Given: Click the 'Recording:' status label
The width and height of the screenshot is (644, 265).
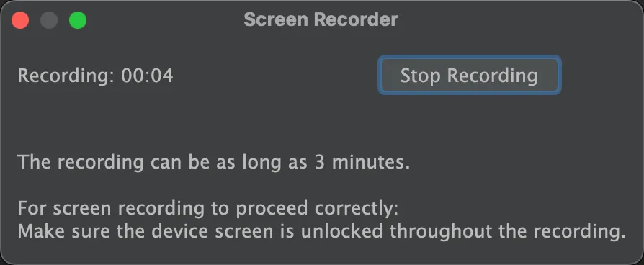Looking at the screenshot, I should [66, 76].
